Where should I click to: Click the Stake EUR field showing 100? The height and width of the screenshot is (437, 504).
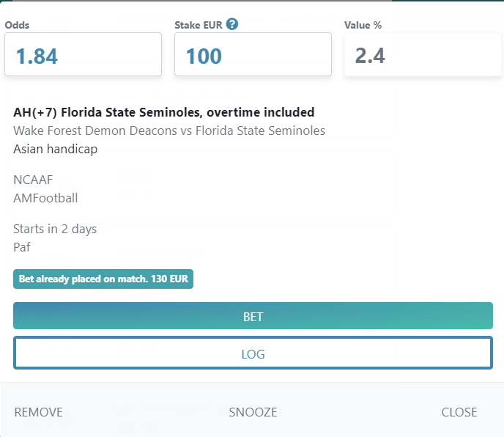point(253,54)
